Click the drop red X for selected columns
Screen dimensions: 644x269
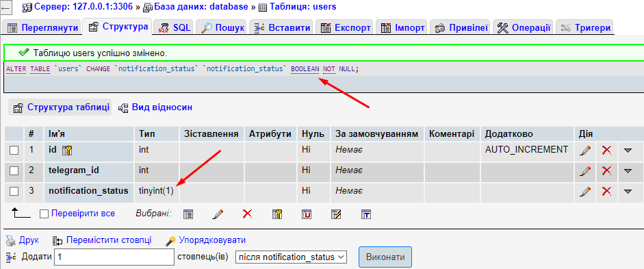[x=247, y=214]
